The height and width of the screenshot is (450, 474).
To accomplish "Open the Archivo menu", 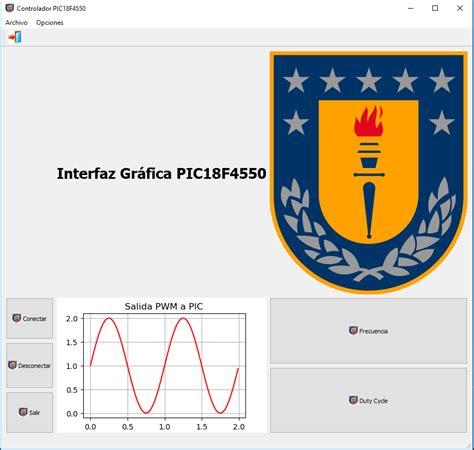I will [x=16, y=23].
